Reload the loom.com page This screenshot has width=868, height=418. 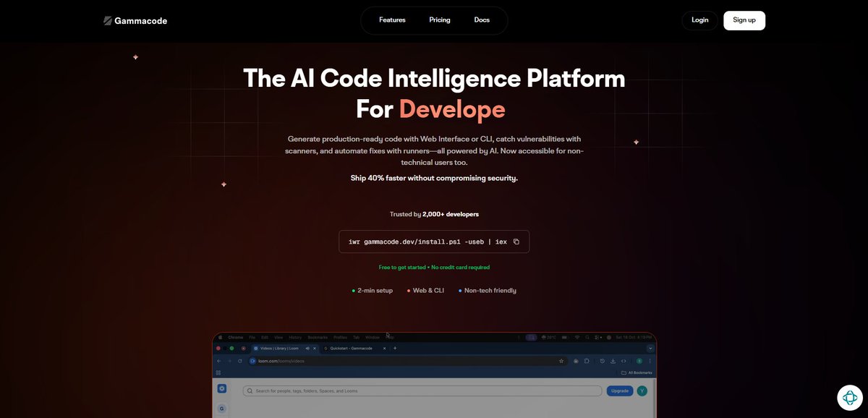[239, 359]
